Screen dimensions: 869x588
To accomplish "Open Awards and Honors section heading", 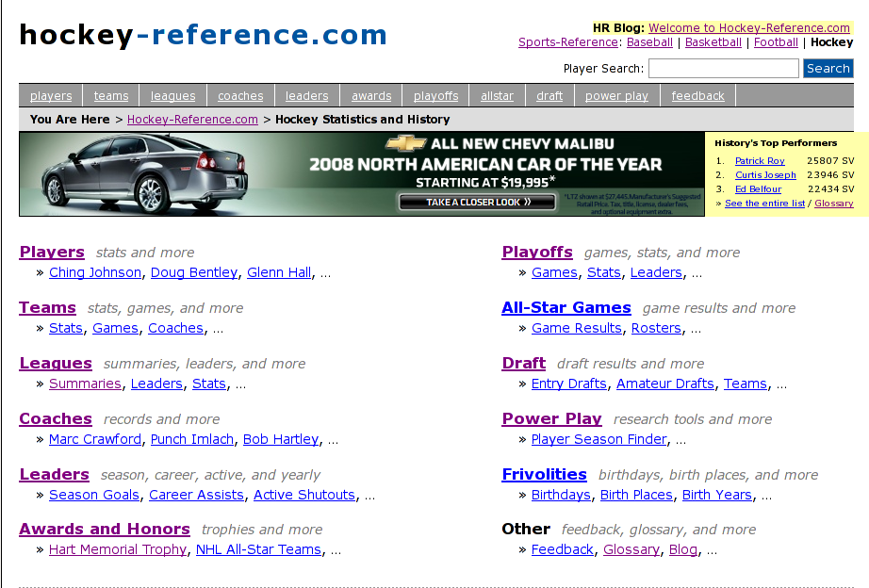I will click(105, 529).
